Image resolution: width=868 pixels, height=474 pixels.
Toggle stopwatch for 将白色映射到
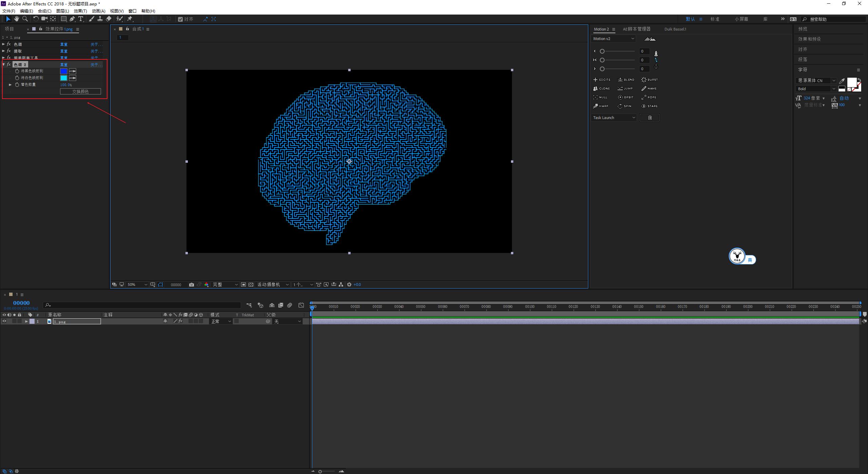pos(17,78)
